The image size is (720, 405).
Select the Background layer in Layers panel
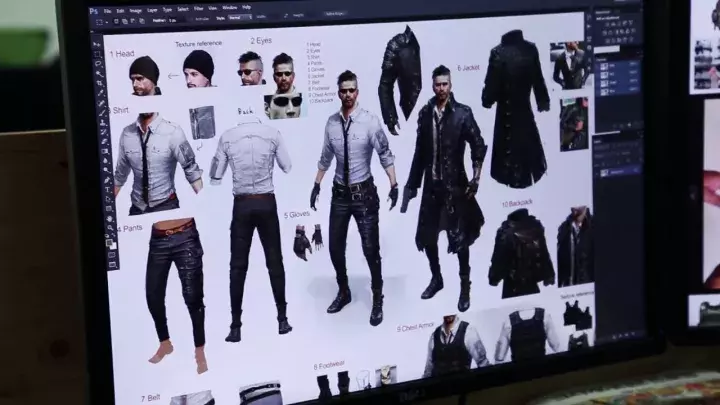pos(618,172)
